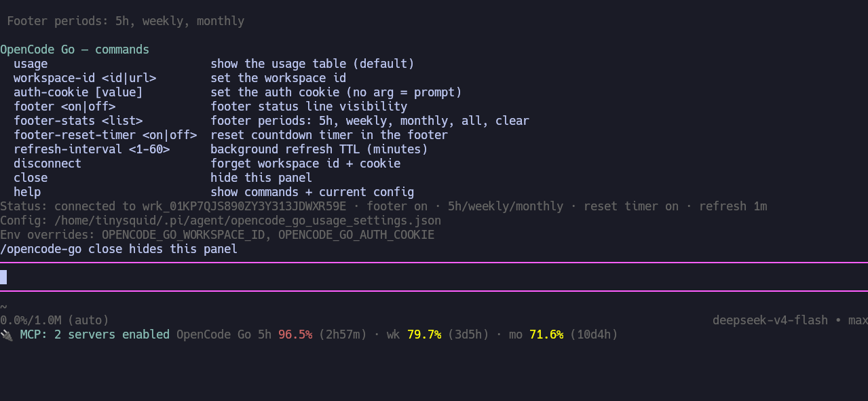
Task: Select the 'footer-stats <list>' command
Action: (x=78, y=121)
